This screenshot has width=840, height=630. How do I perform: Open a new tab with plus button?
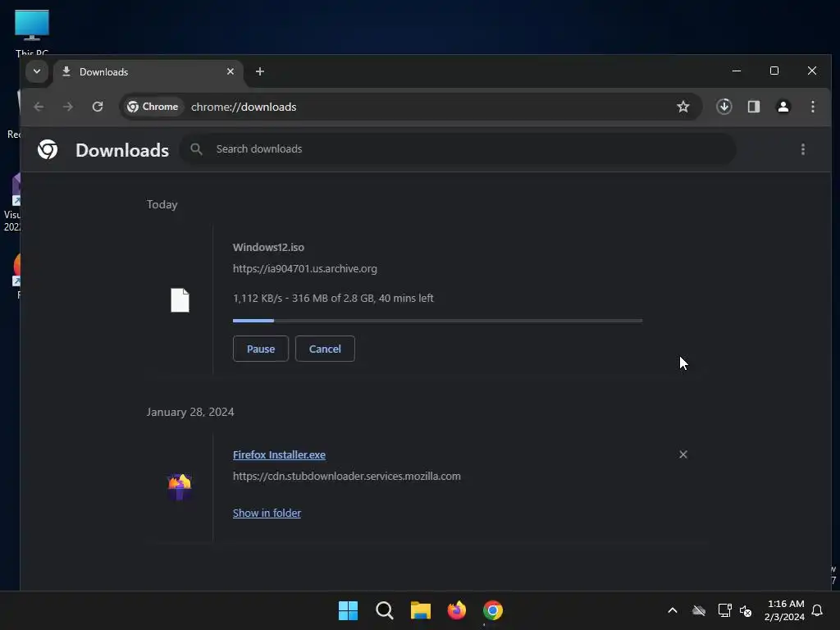pyautogui.click(x=260, y=71)
